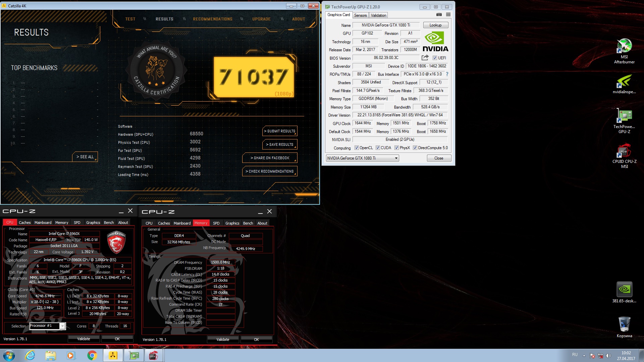Open the network status tray icon
644x362 pixels.
click(600, 356)
